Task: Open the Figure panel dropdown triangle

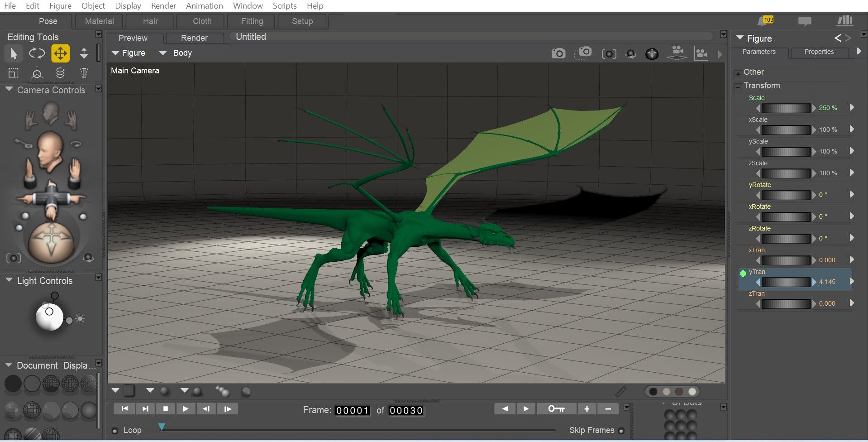Action: tap(740, 38)
